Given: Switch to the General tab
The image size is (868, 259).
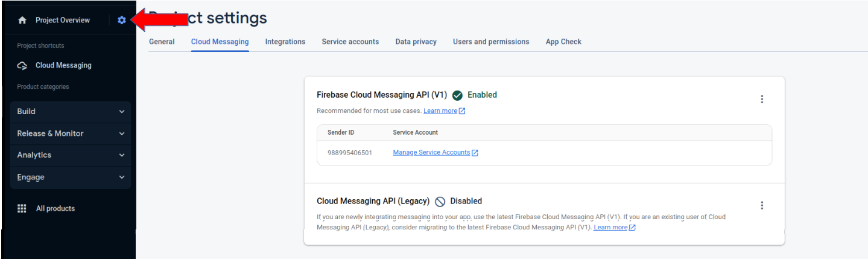Looking at the screenshot, I should pyautogui.click(x=162, y=42).
